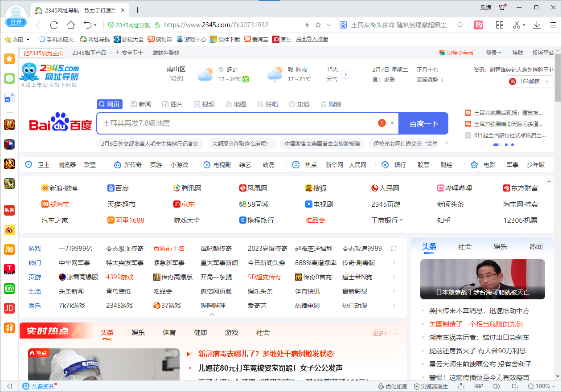562x392 pixels.
Task: Expand the hot search suggestions arrow
Action: point(447,143)
